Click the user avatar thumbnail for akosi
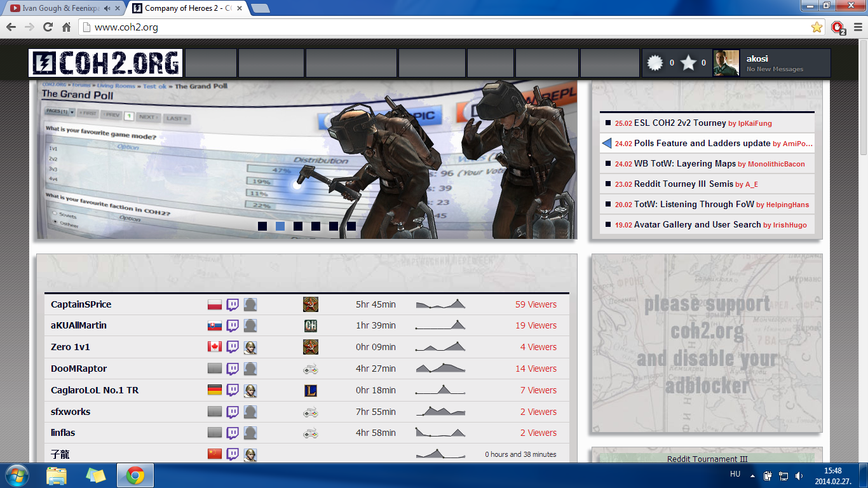The height and width of the screenshot is (488, 868). click(726, 63)
